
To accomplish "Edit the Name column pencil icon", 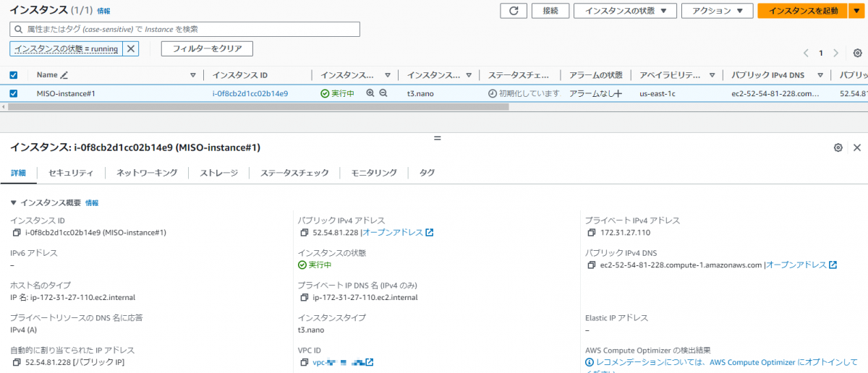I will tap(64, 75).
